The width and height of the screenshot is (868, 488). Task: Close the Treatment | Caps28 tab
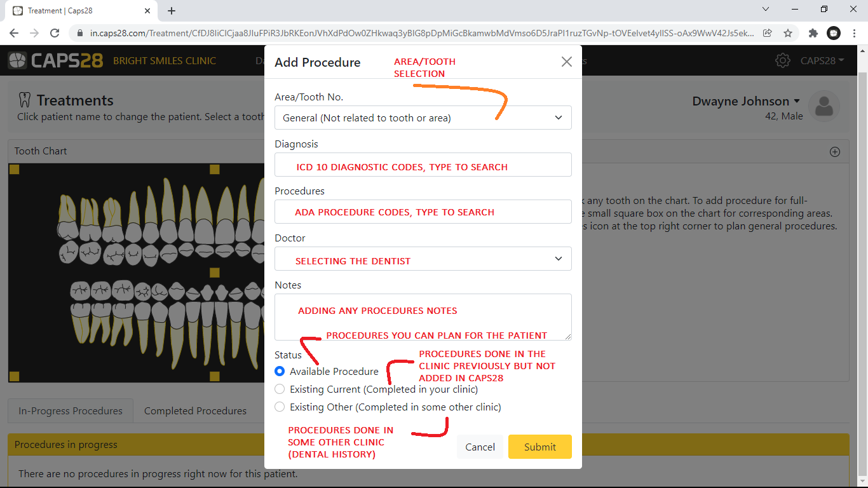147,11
